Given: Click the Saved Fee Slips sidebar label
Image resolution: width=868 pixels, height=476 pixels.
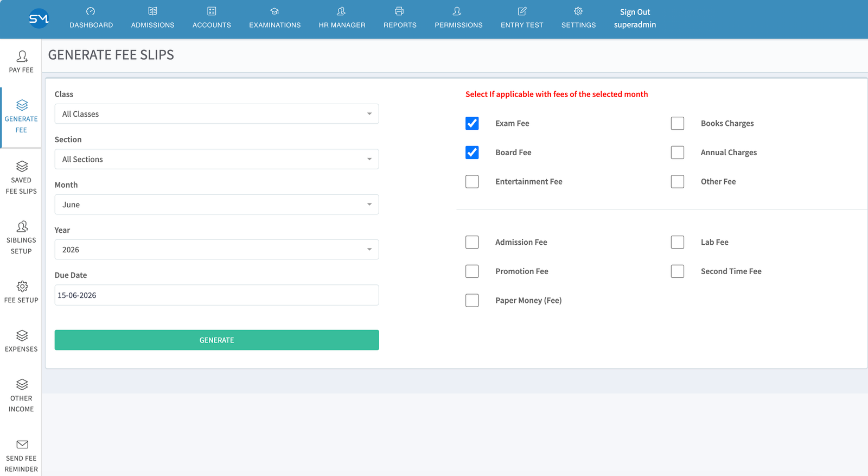Looking at the screenshot, I should [x=21, y=186].
